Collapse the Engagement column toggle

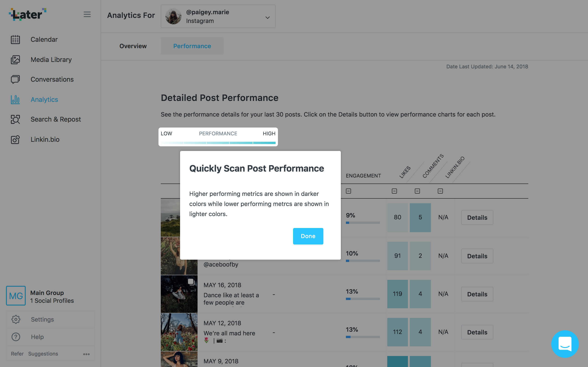348,191
